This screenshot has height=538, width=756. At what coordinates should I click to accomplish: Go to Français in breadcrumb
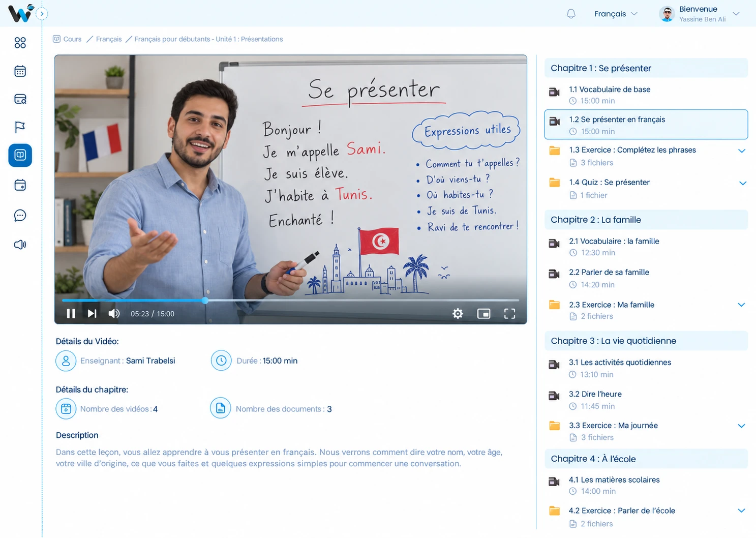tap(109, 39)
